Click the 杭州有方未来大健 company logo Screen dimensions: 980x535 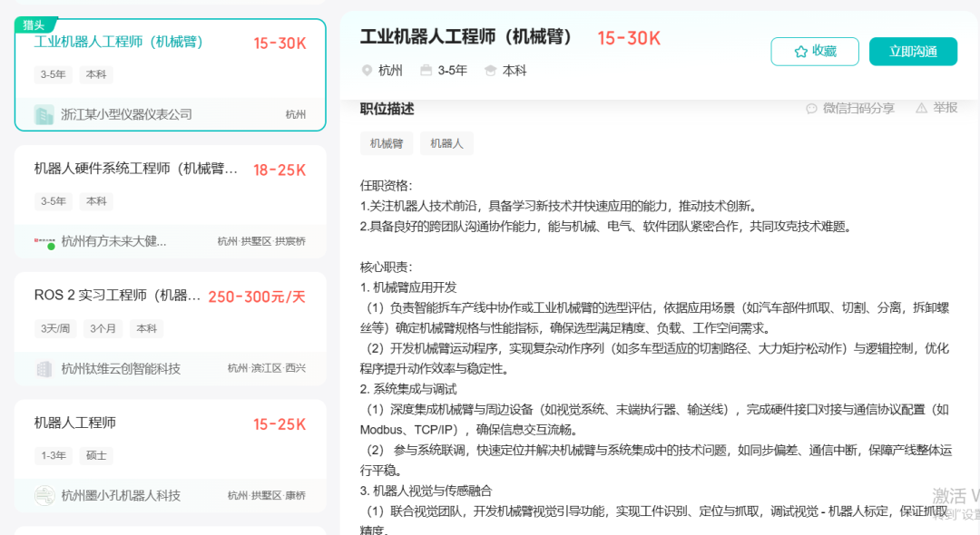(44, 242)
